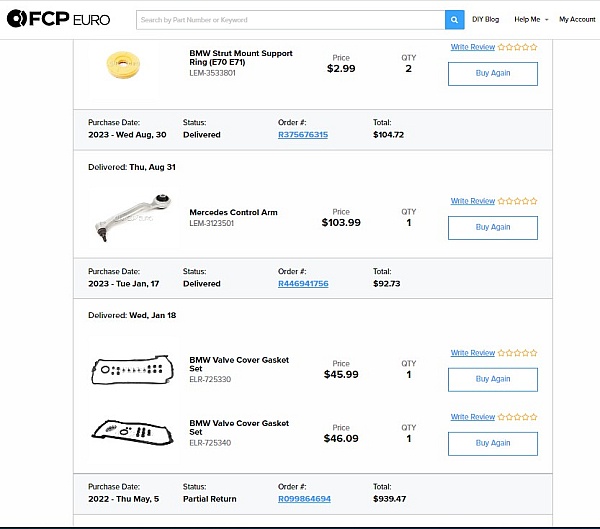This screenshot has height=529, width=600.
Task: Open the DIY Blog menu item
Action: point(485,20)
